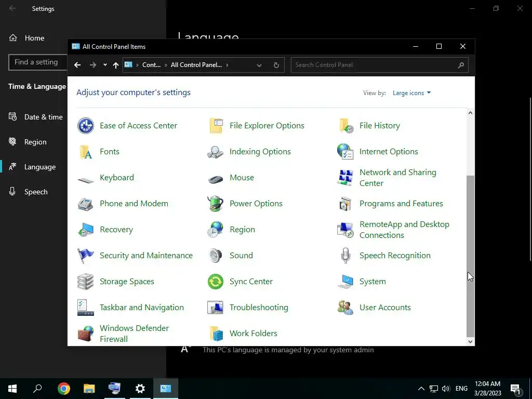The height and width of the screenshot is (399, 532).
Task: Click the Settings gear on the taskbar
Action: click(140, 389)
